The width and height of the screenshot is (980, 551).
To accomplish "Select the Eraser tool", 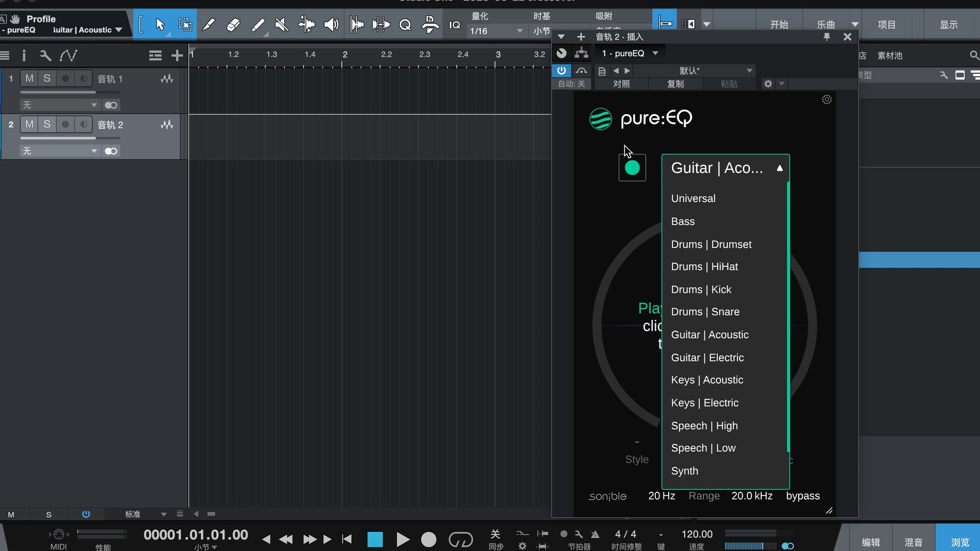I will click(233, 24).
